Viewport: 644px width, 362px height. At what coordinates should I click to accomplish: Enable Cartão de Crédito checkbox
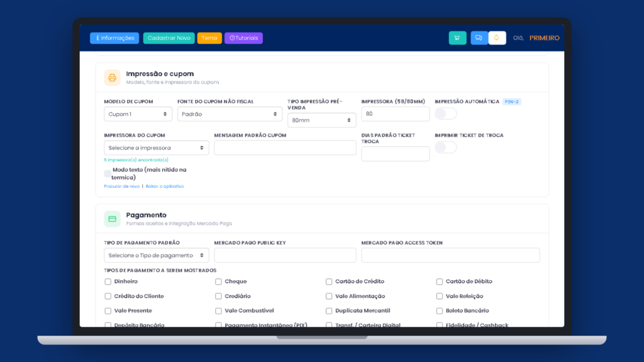pyautogui.click(x=329, y=282)
